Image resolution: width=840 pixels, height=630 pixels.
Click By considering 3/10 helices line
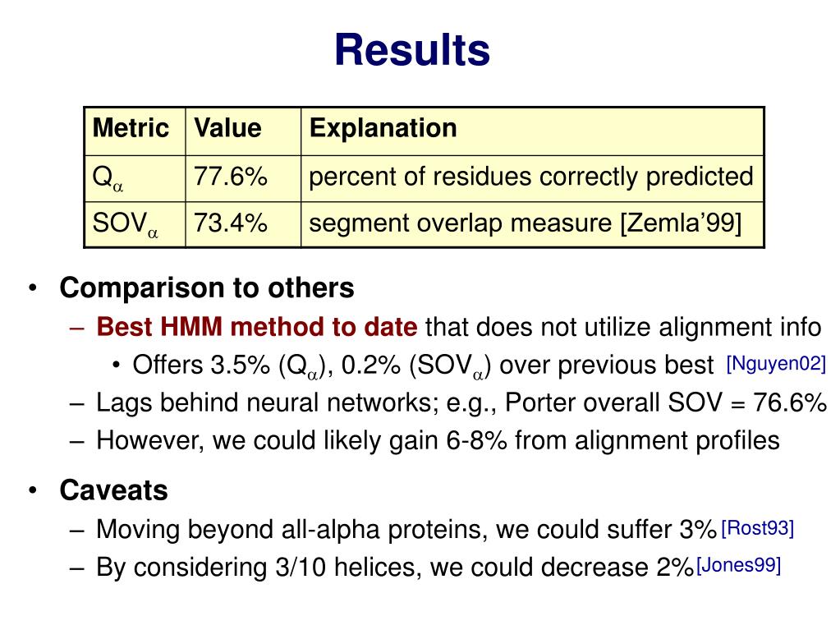pos(395,568)
